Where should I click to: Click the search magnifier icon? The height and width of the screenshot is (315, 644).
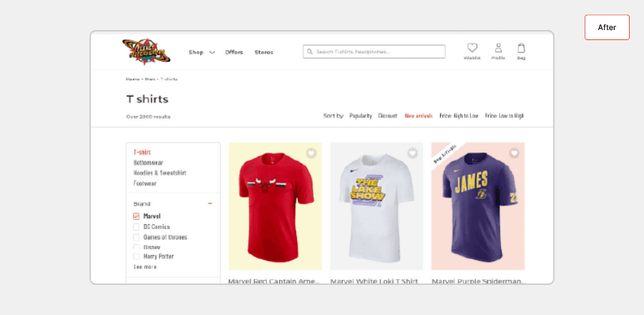(x=310, y=52)
